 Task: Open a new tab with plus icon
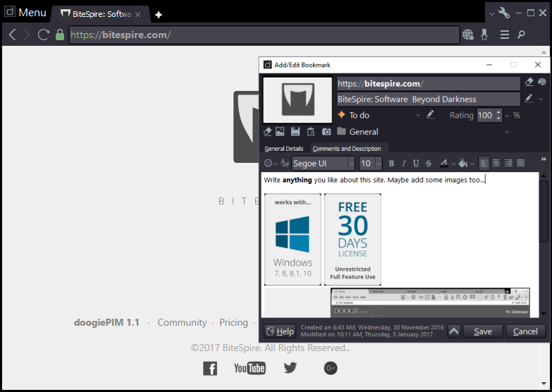(x=159, y=14)
